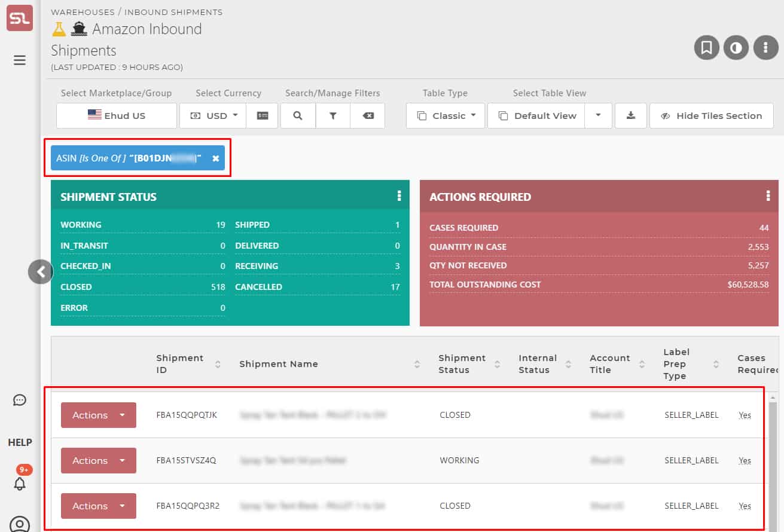This screenshot has width=784, height=532.
Task: Click the IN_TRANSIT status row
Action: (143, 246)
